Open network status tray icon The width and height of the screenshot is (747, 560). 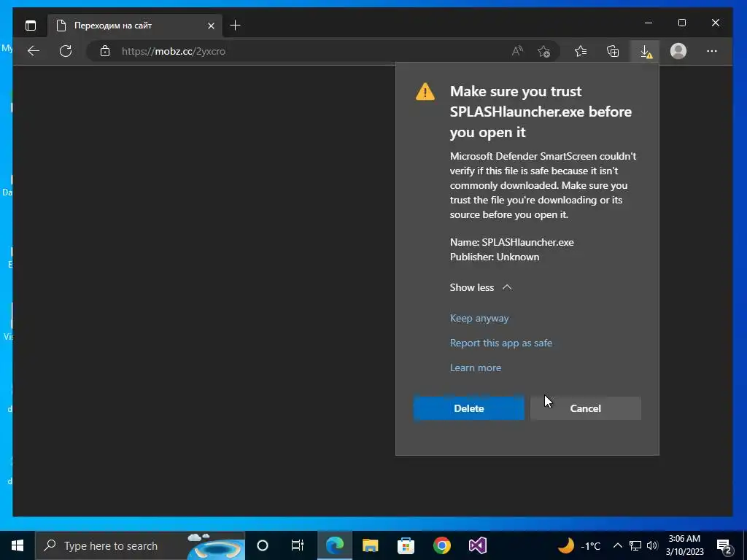635,545
